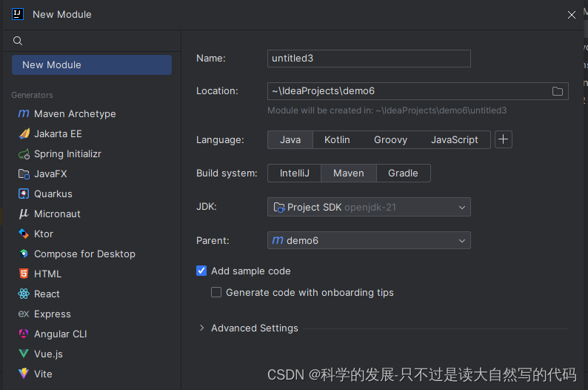Select Vite generator icon
588x390 pixels.
pyautogui.click(x=24, y=373)
